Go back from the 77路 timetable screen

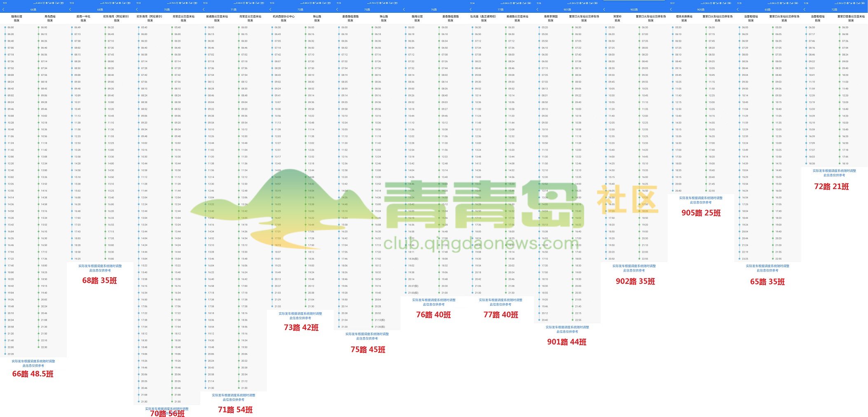coord(470,9)
